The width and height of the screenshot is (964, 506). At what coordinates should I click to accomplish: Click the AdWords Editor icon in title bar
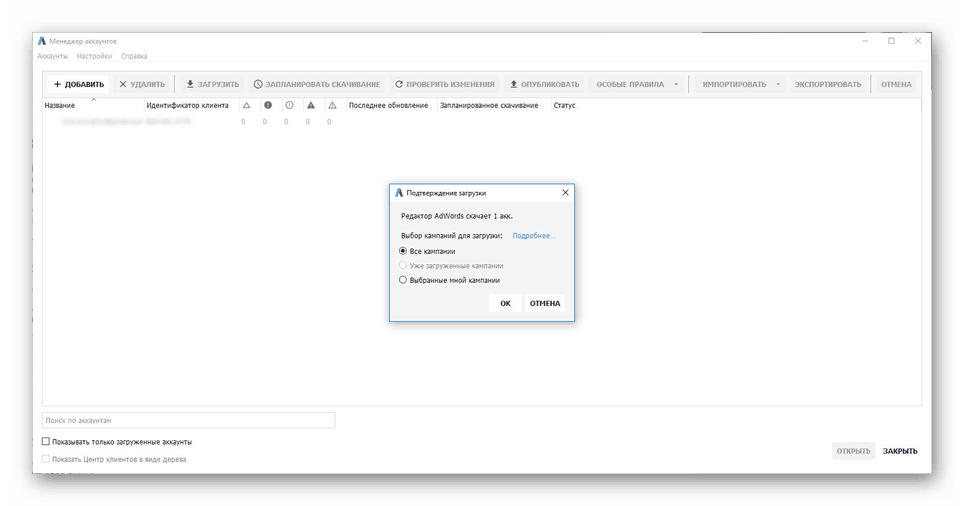coord(42,41)
